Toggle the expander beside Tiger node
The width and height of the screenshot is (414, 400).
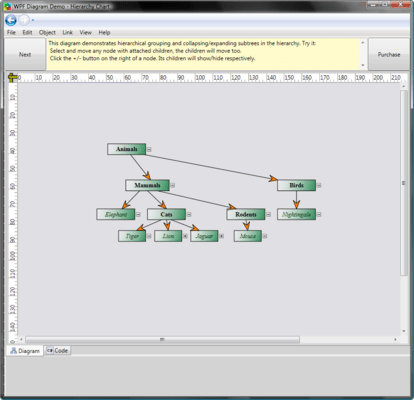149,236
